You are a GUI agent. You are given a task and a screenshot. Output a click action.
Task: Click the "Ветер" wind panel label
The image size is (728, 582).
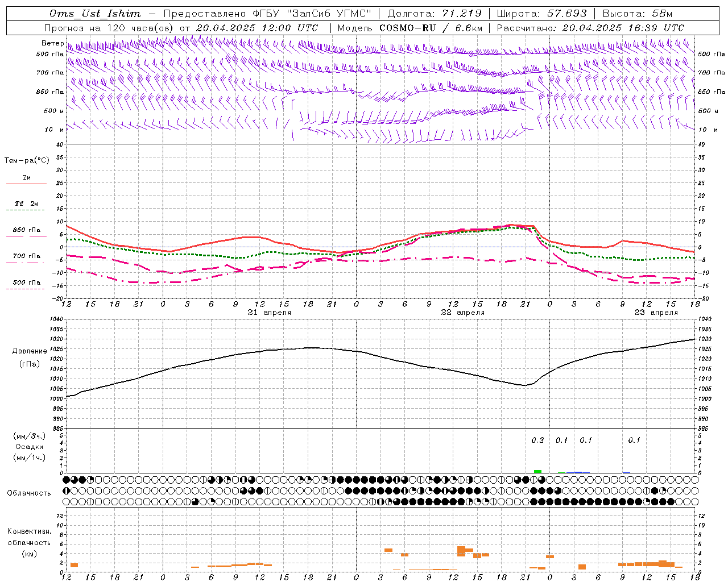click(x=53, y=43)
